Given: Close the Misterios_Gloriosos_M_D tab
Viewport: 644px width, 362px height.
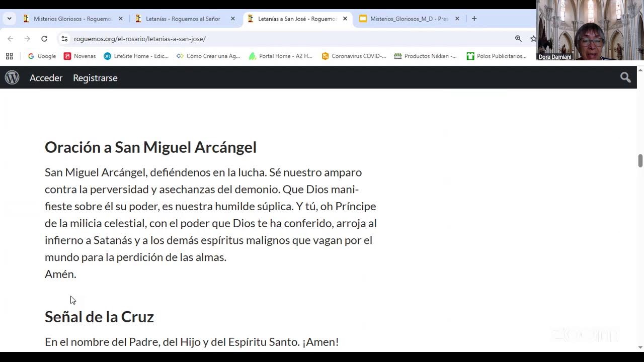Looking at the screenshot, I should point(457,19).
